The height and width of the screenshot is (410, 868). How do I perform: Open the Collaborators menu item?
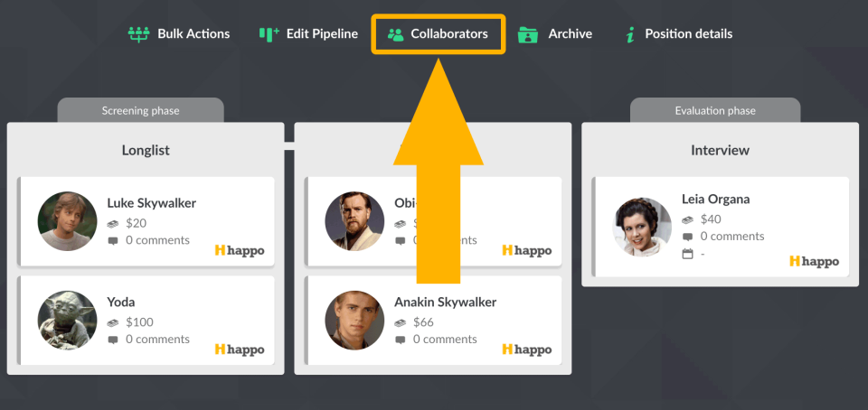coord(448,34)
